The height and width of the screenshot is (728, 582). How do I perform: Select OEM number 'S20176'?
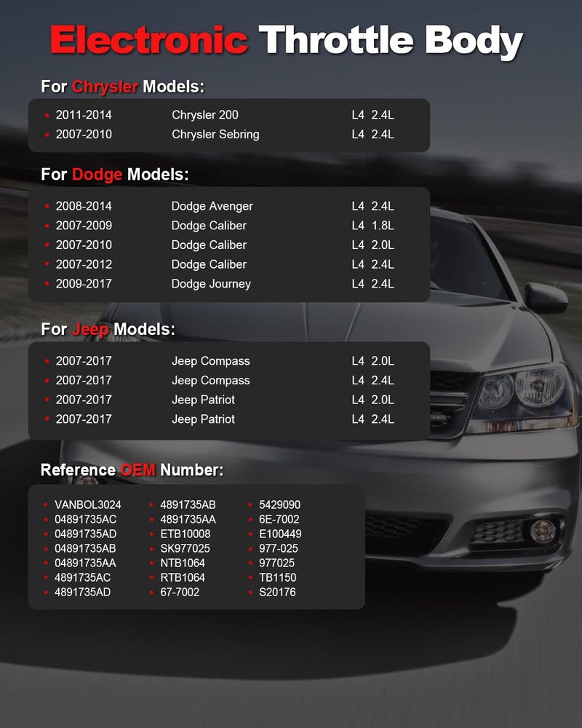tap(277, 592)
